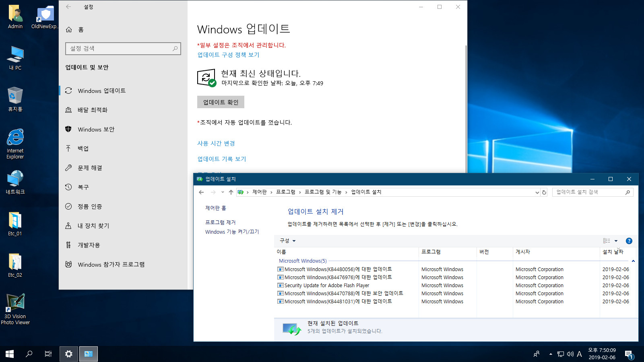Open the Windows Start menu
644x362 pixels.
tap(10, 354)
